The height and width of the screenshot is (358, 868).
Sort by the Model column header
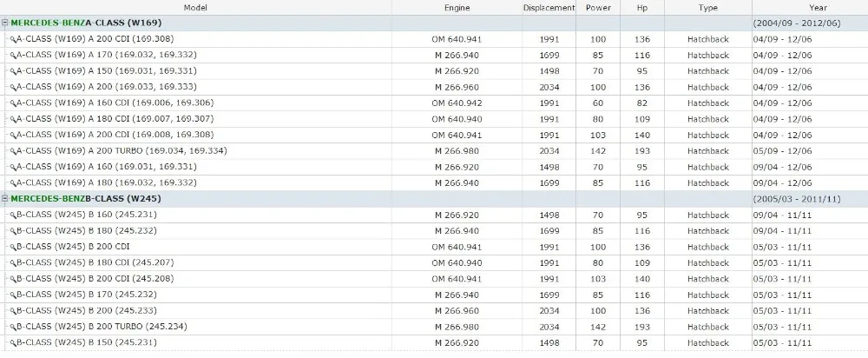tap(196, 8)
